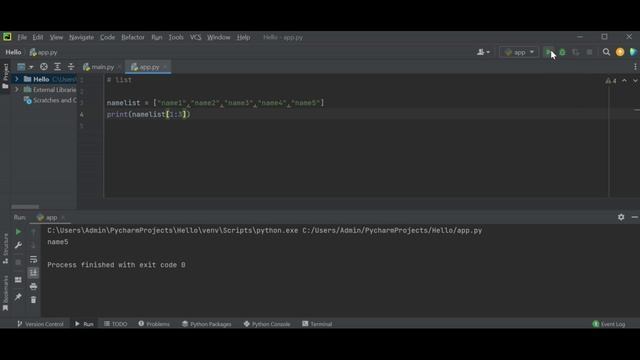Screen dimensions: 640x360
Task: Close the app tab in Run panel
Action: (x=63, y=218)
